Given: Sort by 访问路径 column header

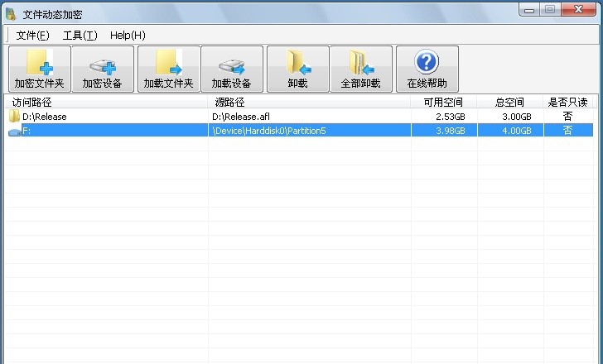Looking at the screenshot, I should [106, 102].
